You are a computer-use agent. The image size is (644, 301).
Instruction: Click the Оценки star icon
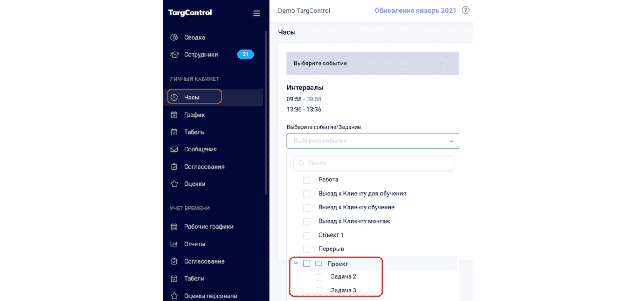[x=174, y=184]
